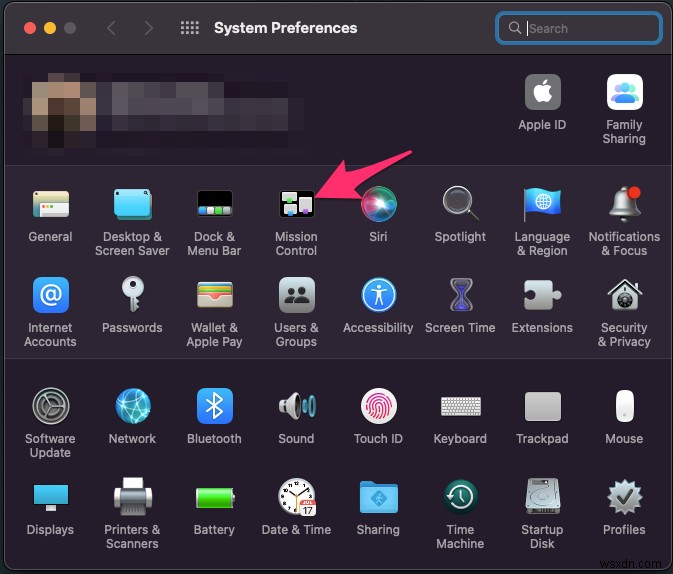The image size is (673, 574).
Task: Go forward with the right chevron
Action: pyautogui.click(x=149, y=28)
